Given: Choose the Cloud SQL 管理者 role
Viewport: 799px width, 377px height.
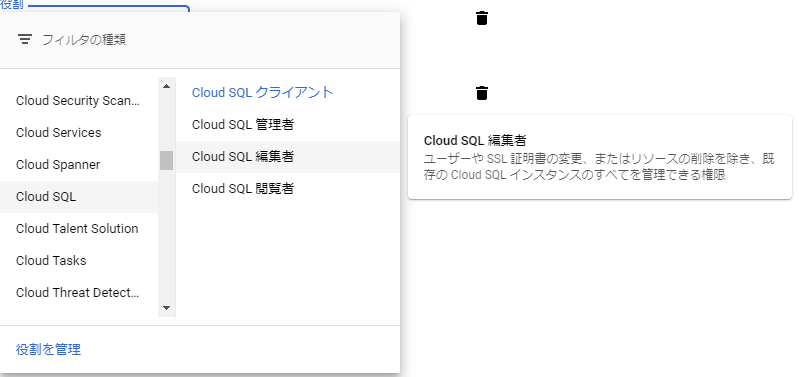Looking at the screenshot, I should 288,125.
